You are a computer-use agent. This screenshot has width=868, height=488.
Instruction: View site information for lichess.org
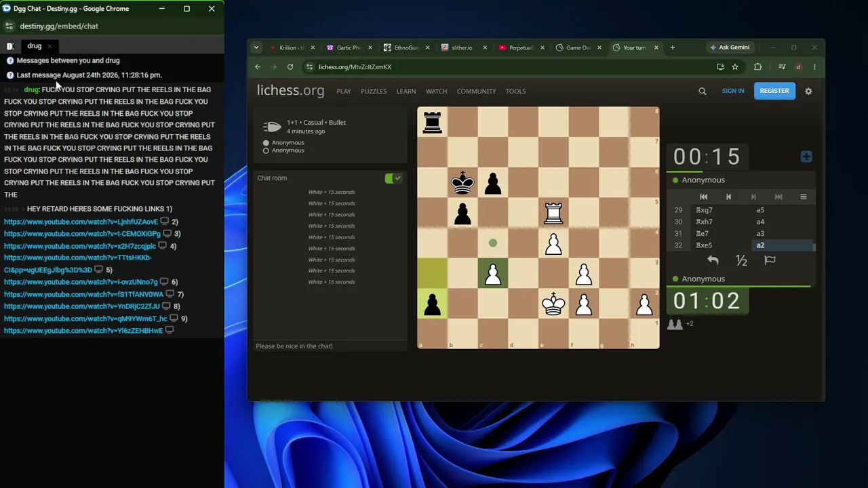[309, 67]
